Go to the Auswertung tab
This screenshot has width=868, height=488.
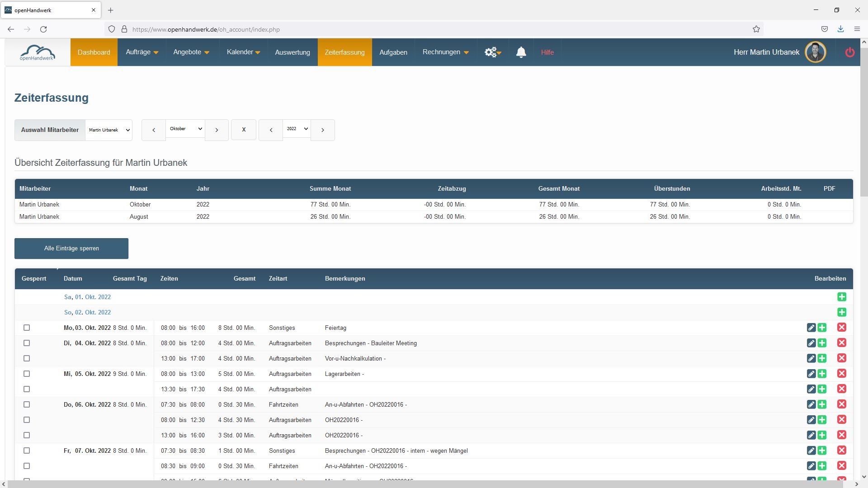click(292, 52)
